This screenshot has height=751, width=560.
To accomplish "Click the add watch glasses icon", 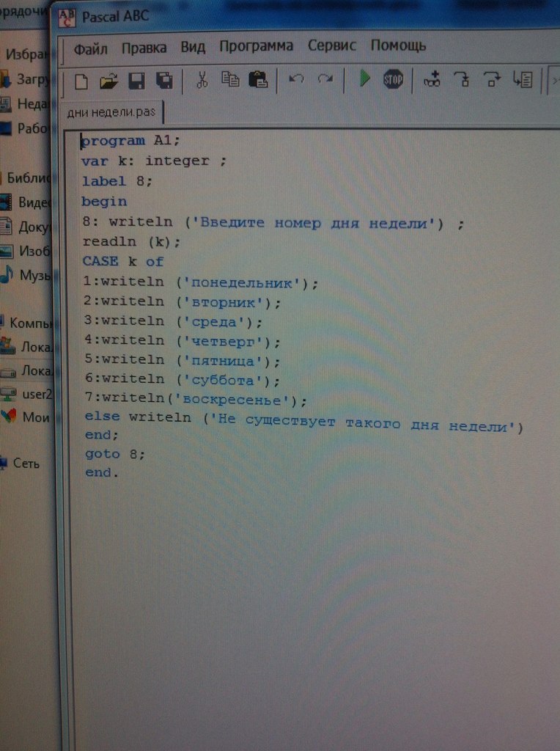I will tap(432, 79).
